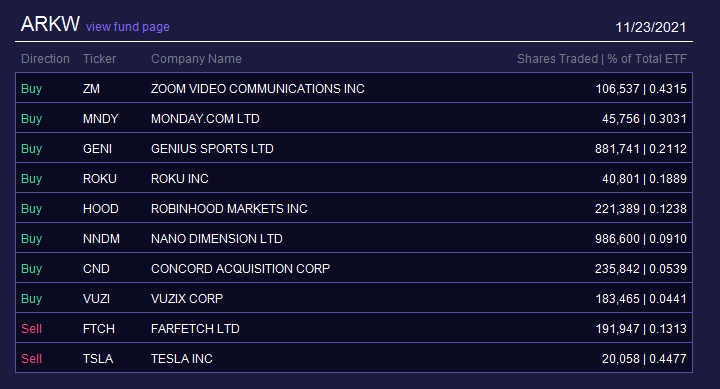Select the value 221,389 | 0.1238

(x=641, y=209)
